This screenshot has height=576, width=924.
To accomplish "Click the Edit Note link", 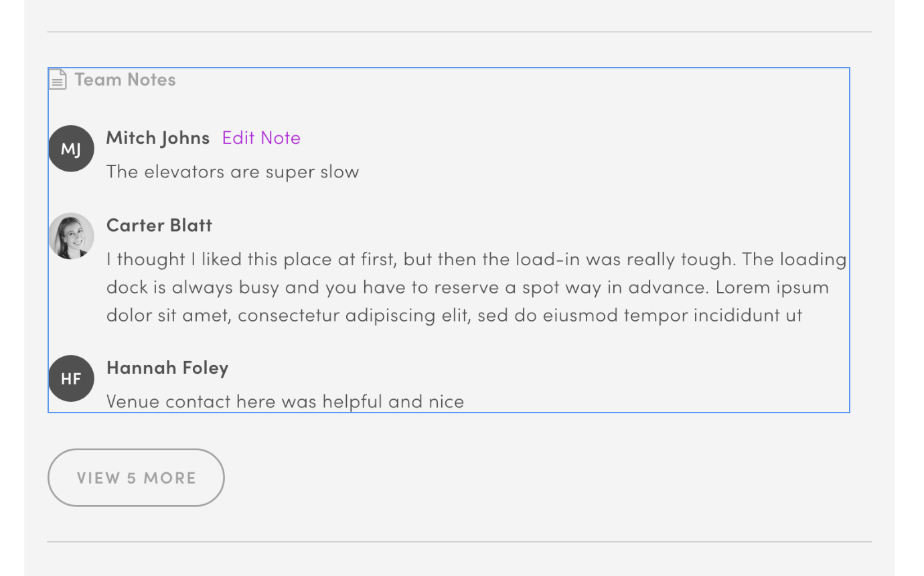I will pos(261,137).
